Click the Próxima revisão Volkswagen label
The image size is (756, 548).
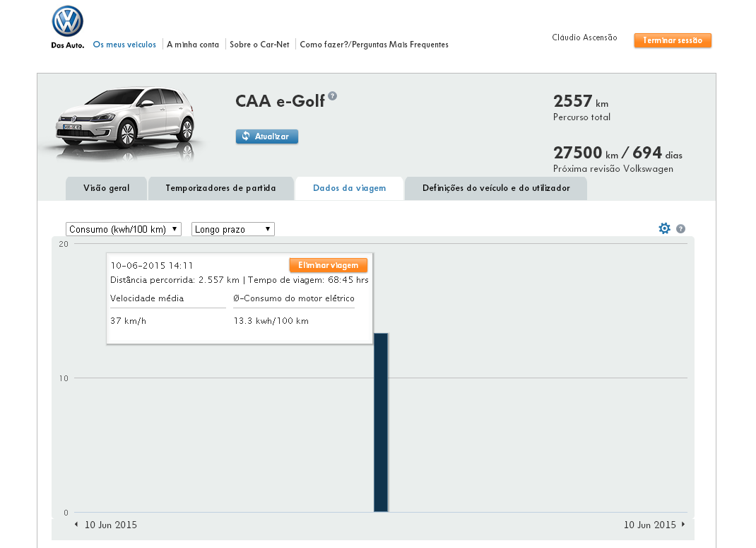613,169
